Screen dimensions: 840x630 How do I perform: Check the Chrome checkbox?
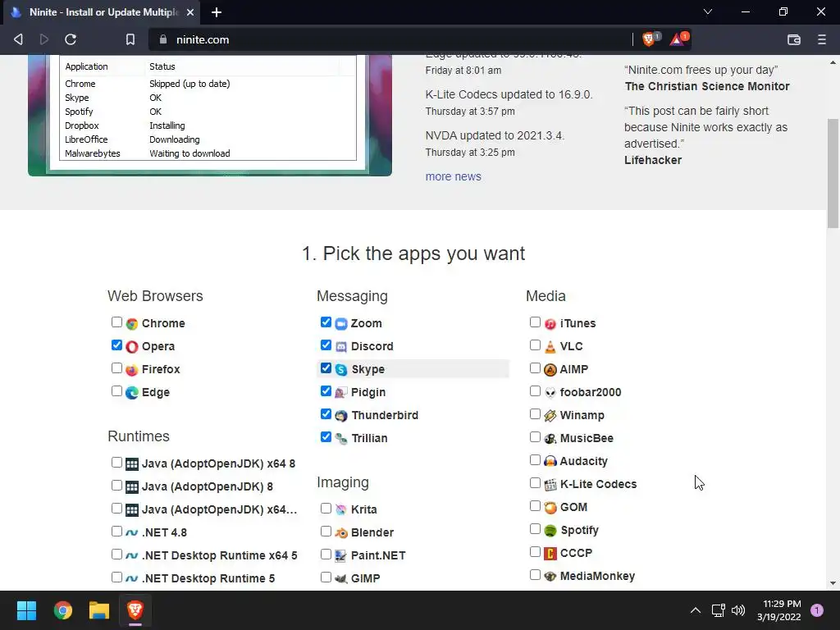click(x=116, y=322)
